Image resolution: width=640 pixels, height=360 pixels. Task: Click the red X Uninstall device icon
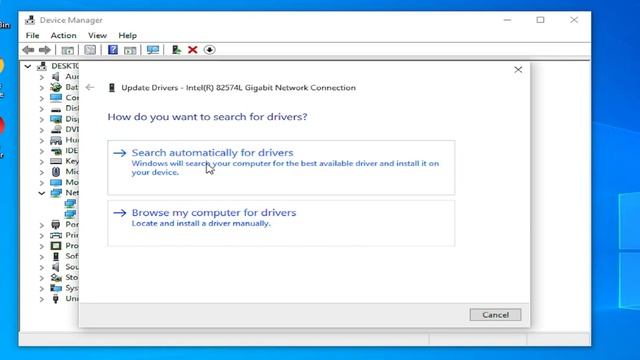tap(193, 50)
